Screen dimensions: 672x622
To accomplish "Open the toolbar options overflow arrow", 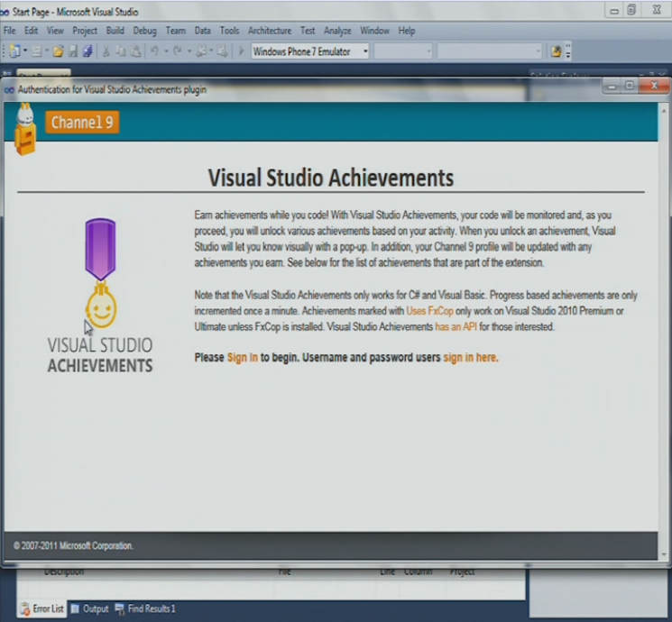I will point(568,51).
